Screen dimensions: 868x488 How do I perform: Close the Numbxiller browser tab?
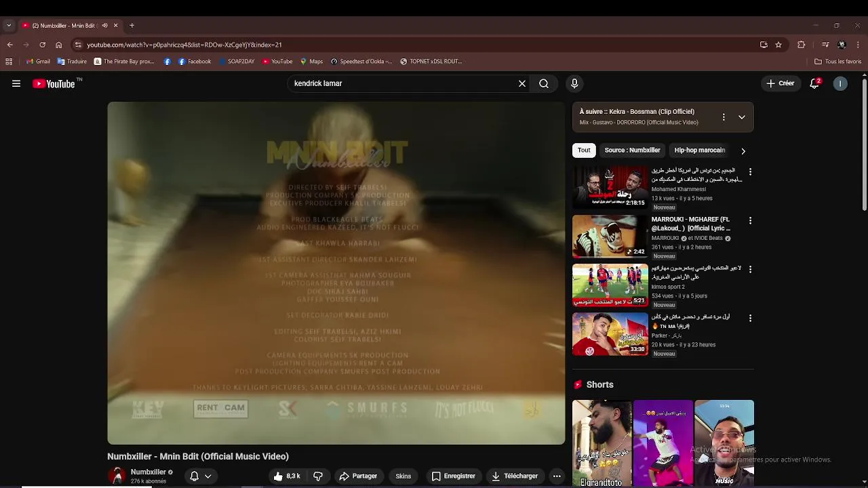pos(115,26)
